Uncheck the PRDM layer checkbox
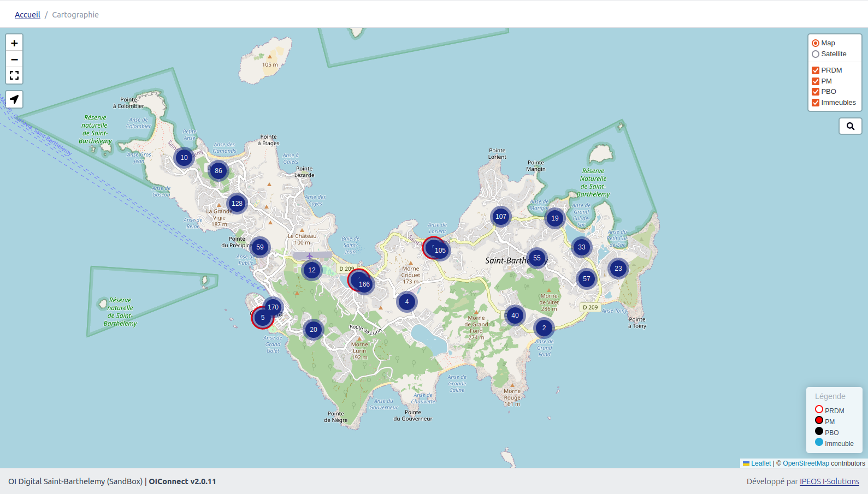The height and width of the screenshot is (494, 868). pos(816,70)
